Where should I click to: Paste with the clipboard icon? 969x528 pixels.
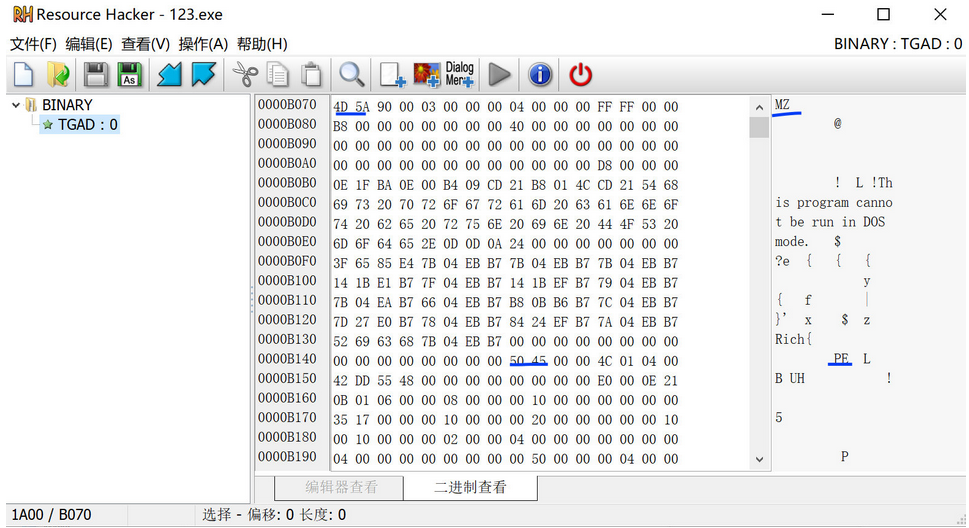pos(311,75)
